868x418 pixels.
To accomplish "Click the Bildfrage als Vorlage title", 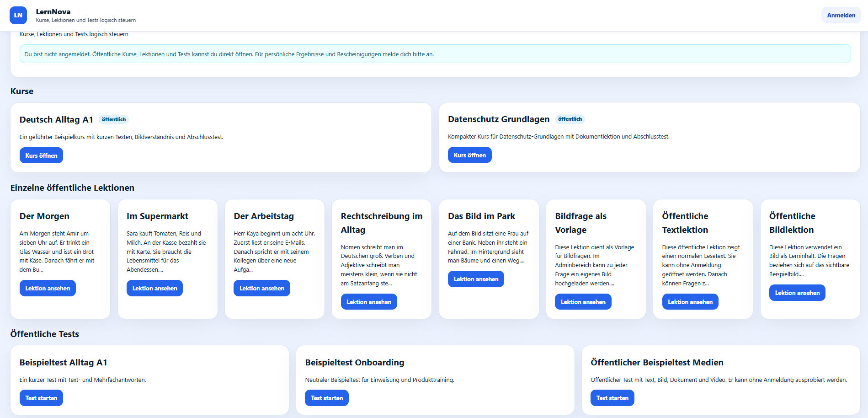I will [x=580, y=223].
